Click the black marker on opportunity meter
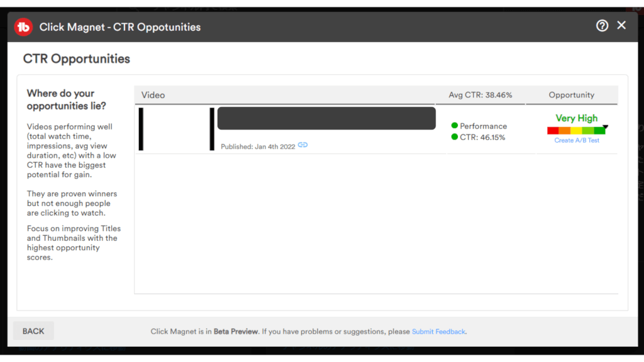 coord(605,127)
